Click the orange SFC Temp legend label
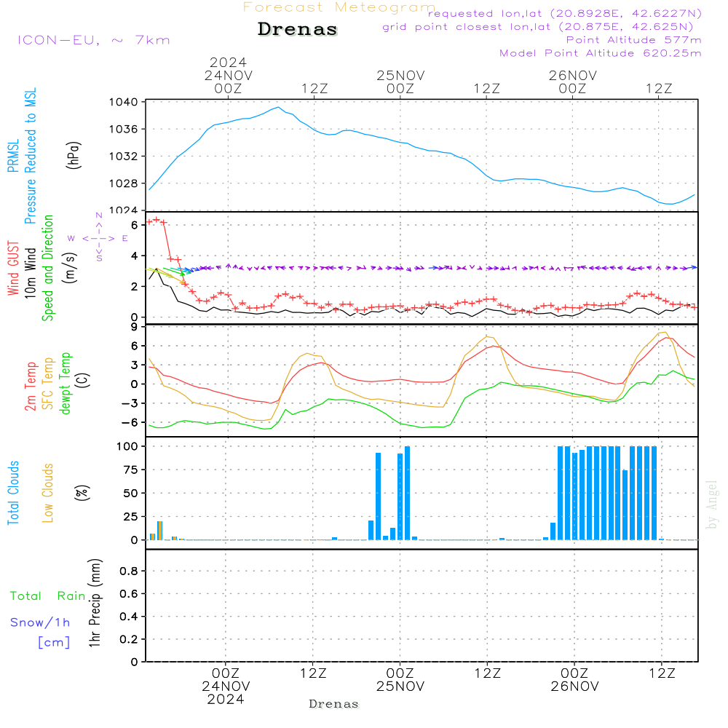Image resolution: width=728 pixels, height=728 pixels. pos(48,384)
